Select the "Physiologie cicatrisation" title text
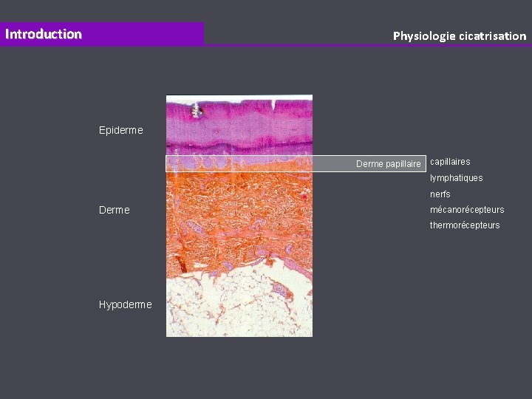The width and height of the screenshot is (532, 399). point(460,36)
